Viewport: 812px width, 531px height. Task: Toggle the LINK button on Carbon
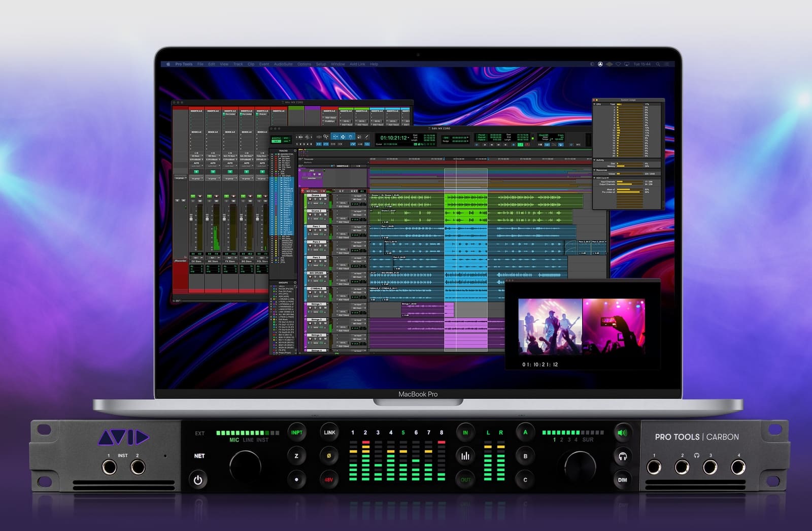[x=329, y=433]
